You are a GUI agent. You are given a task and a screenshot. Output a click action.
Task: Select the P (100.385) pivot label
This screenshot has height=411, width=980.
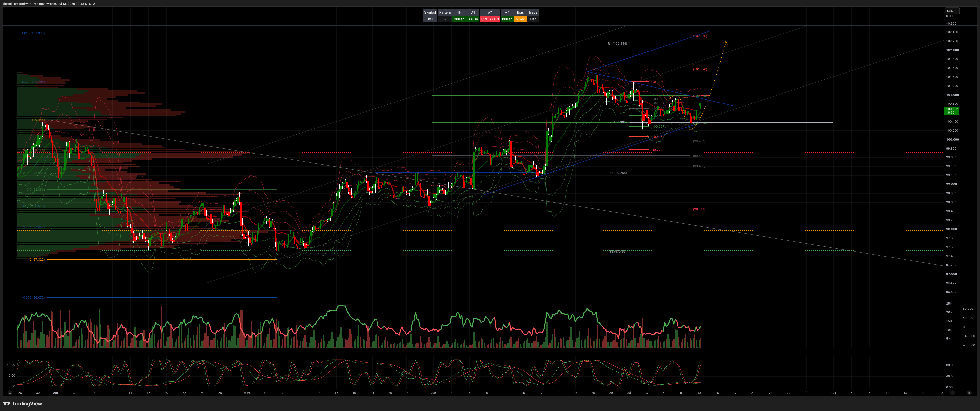pyautogui.click(x=618, y=122)
